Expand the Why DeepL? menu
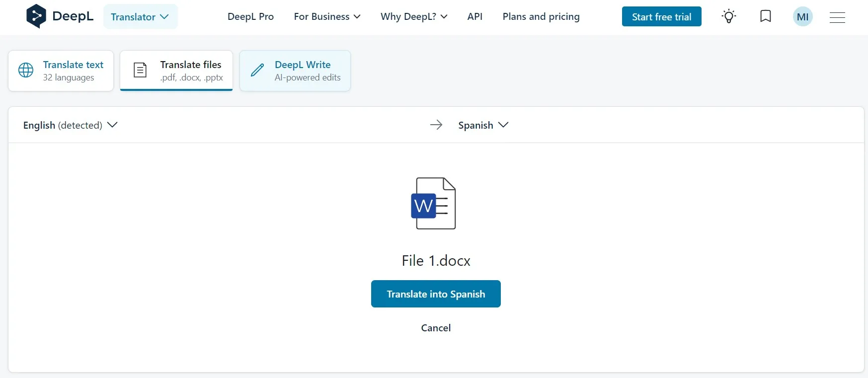868x378 pixels. [x=414, y=17]
